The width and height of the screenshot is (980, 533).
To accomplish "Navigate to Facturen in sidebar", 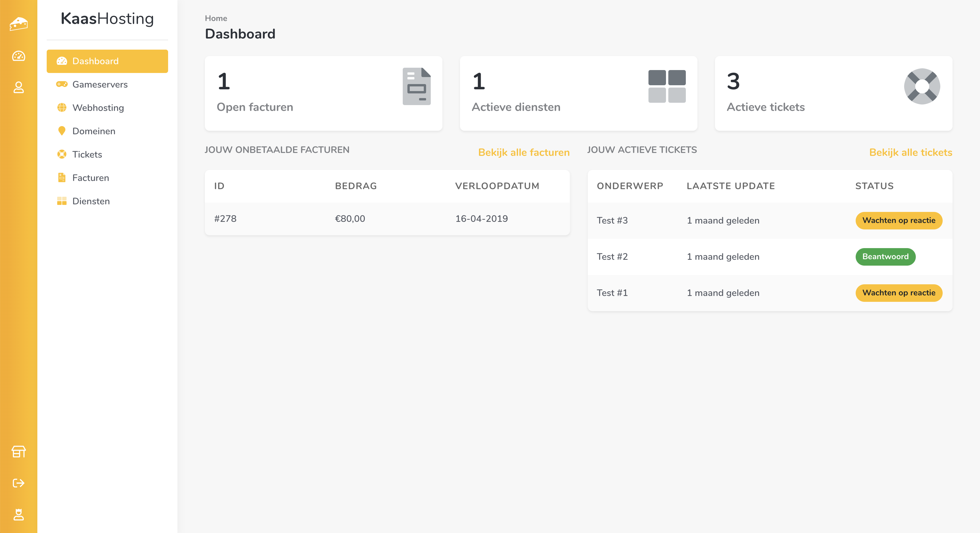I will click(x=90, y=178).
